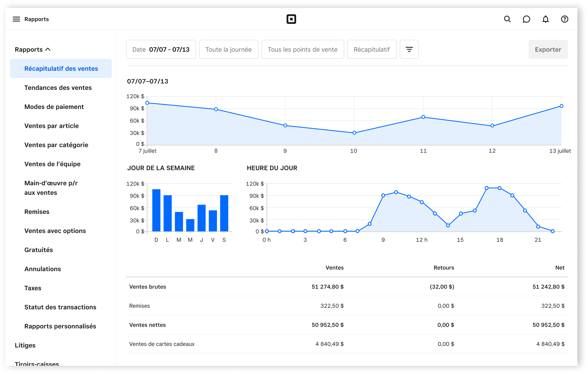The image size is (588, 374).
Task: Collapse the Rapports section chevron
Action: pos(48,49)
